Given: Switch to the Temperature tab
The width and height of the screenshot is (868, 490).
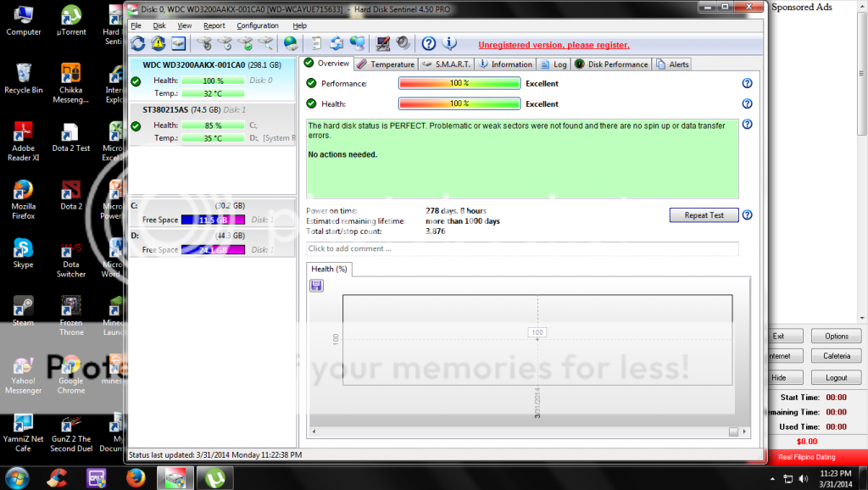Looking at the screenshot, I should pos(386,64).
